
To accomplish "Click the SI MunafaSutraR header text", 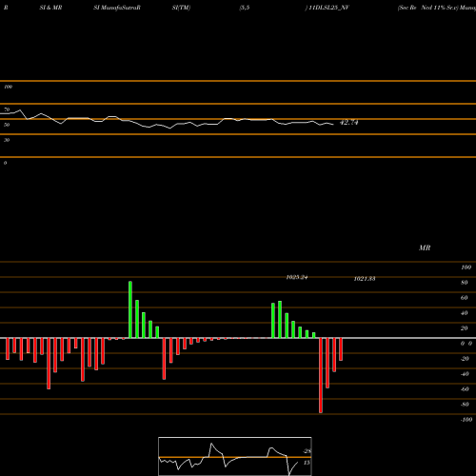I will pyautogui.click(x=117, y=8).
